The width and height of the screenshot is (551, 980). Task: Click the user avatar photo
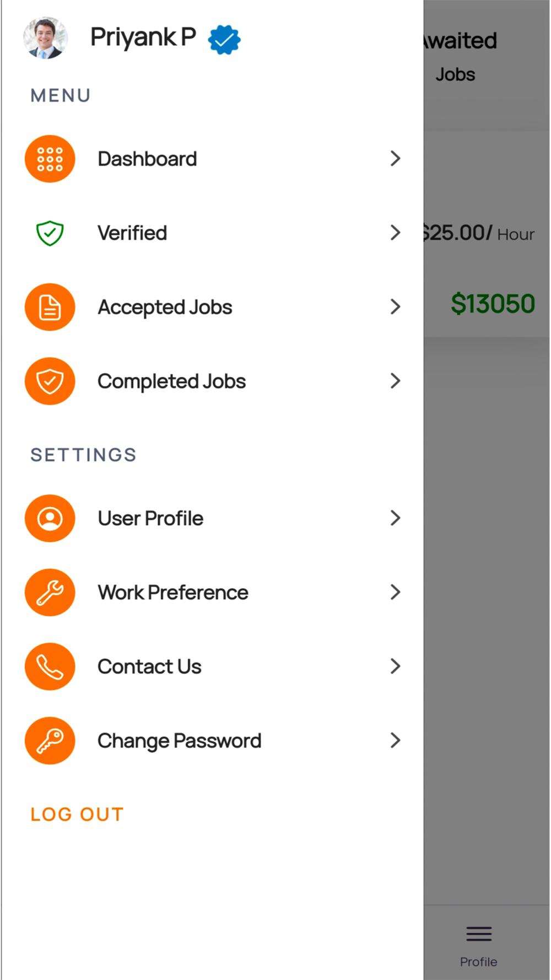45,37
